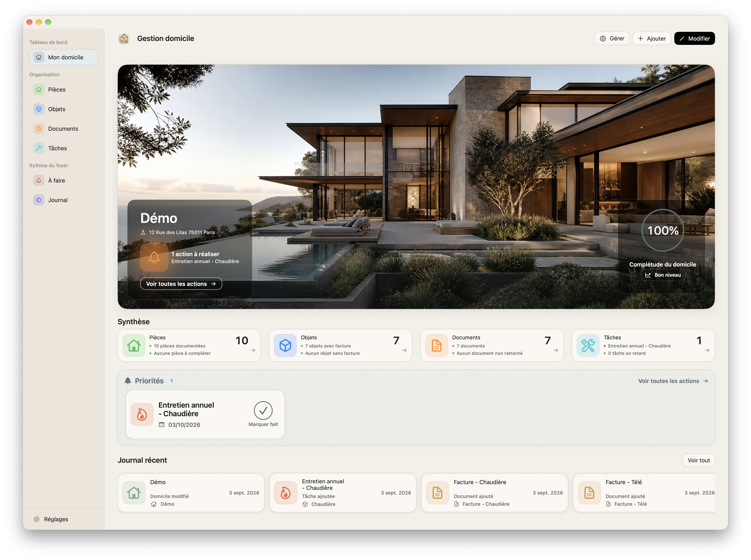751x560 pixels.
Task: Click the flame icon on the priority task card
Action: click(x=142, y=414)
